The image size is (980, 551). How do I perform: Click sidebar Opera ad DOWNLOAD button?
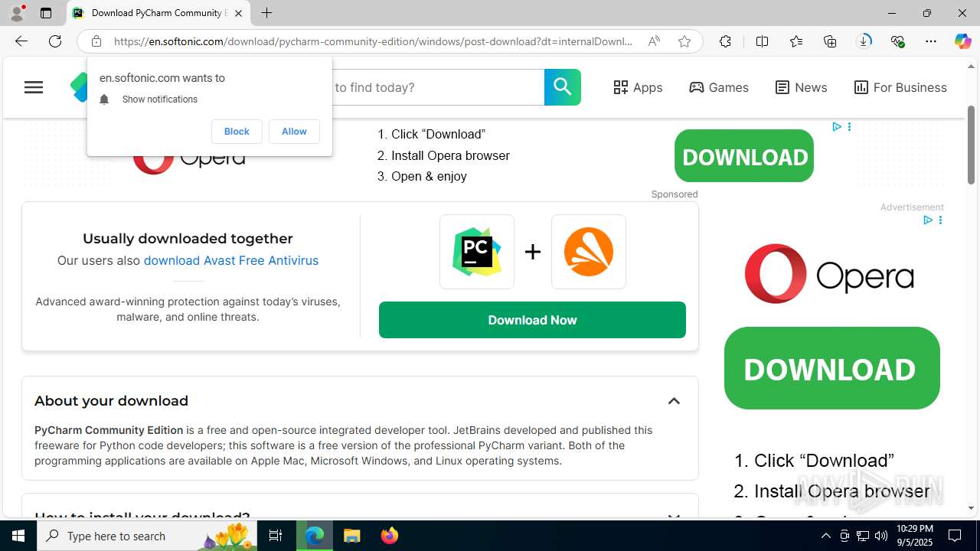(832, 368)
